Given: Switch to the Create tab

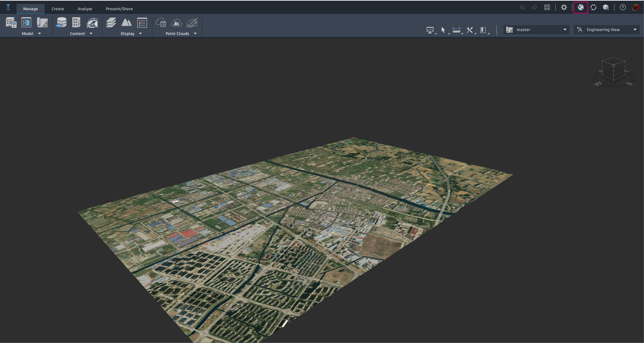Looking at the screenshot, I should [58, 9].
